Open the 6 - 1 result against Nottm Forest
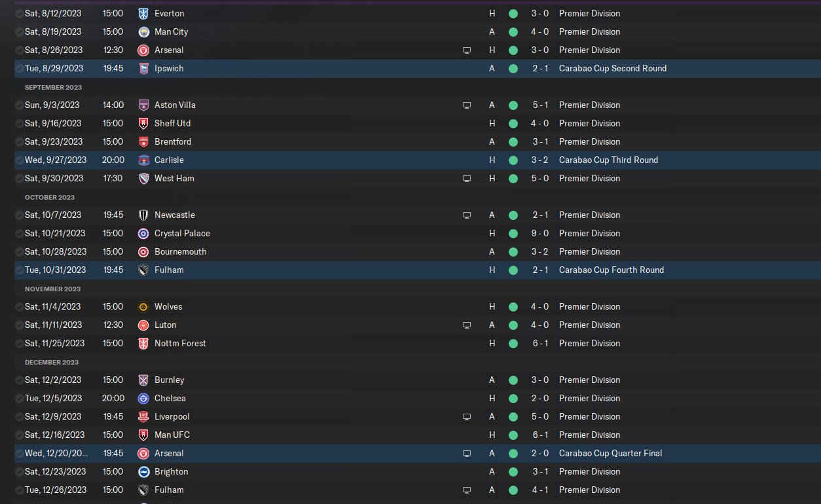 coord(539,343)
